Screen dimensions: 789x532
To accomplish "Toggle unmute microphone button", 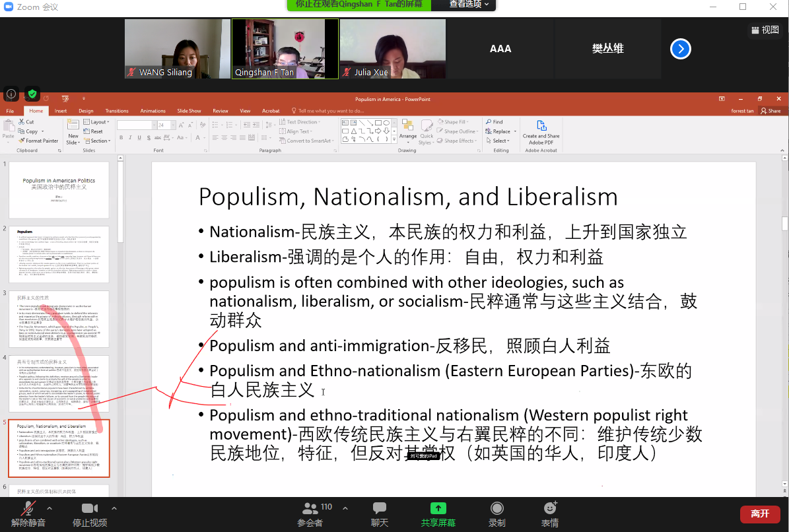I will click(x=28, y=508).
